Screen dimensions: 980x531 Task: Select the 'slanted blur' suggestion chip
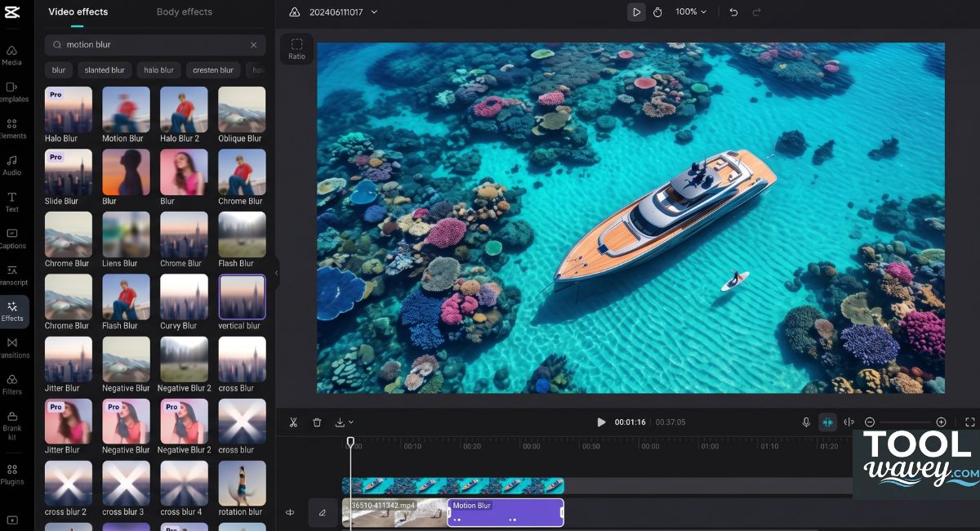coord(105,70)
